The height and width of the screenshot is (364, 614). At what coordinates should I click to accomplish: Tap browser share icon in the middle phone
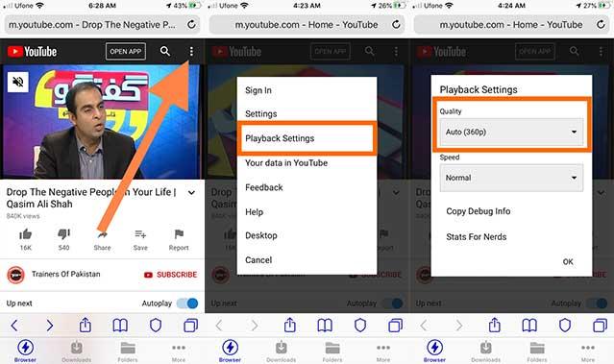(x=290, y=325)
